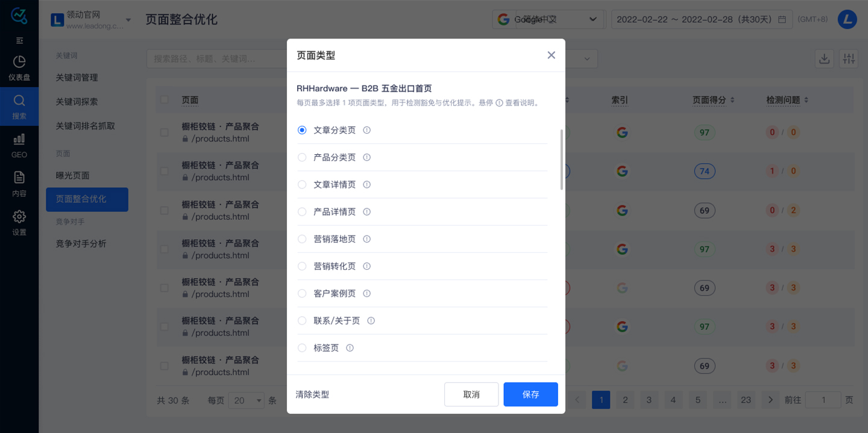
Task: Tick the select-all checkbox in table header
Action: point(165,100)
